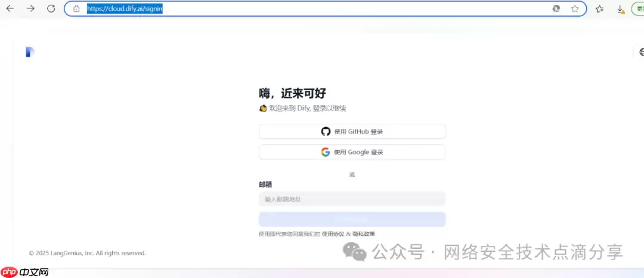Sign in using the GitHub login button
This screenshot has width=644, height=278.
pos(352,132)
